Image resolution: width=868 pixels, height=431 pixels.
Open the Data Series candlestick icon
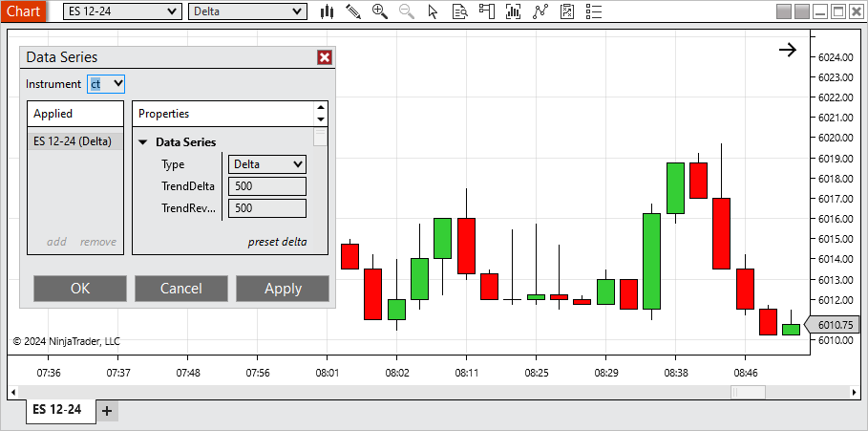click(327, 11)
